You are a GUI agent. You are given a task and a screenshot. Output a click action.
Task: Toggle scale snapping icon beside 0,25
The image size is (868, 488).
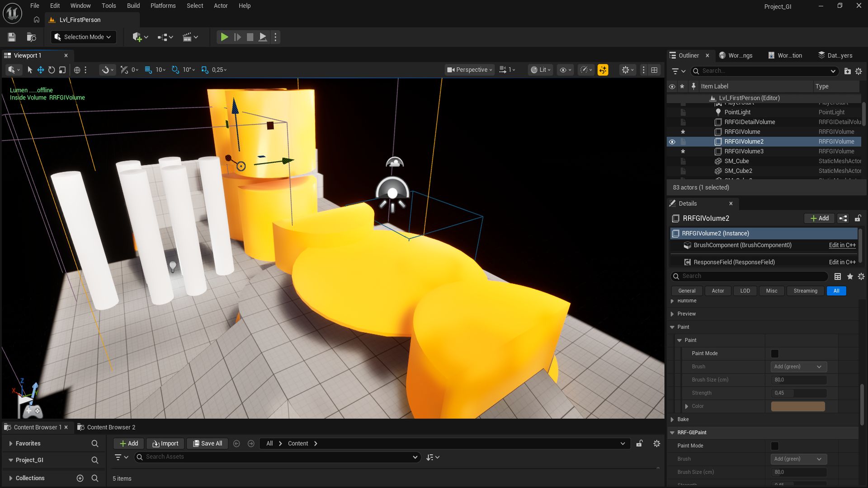205,70
